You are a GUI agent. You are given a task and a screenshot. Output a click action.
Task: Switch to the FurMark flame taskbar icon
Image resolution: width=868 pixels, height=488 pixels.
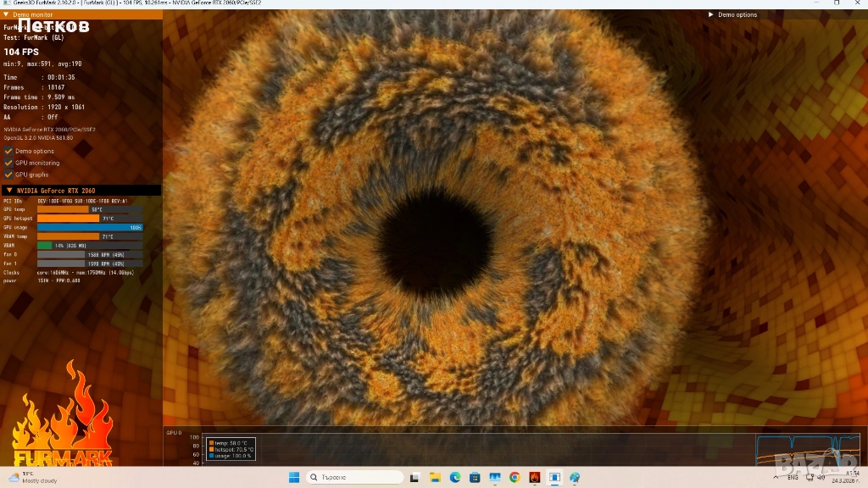535,478
